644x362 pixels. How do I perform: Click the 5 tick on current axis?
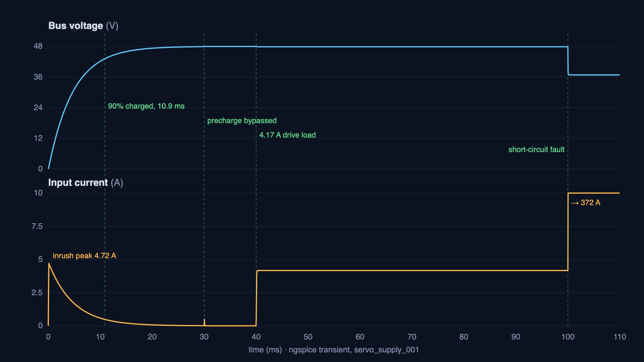(40, 259)
